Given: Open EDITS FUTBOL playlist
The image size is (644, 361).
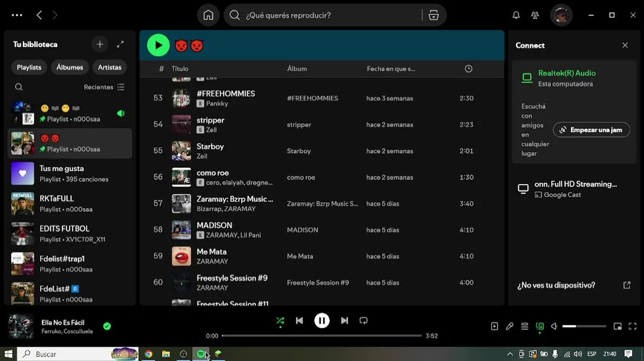Looking at the screenshot, I should click(70, 234).
